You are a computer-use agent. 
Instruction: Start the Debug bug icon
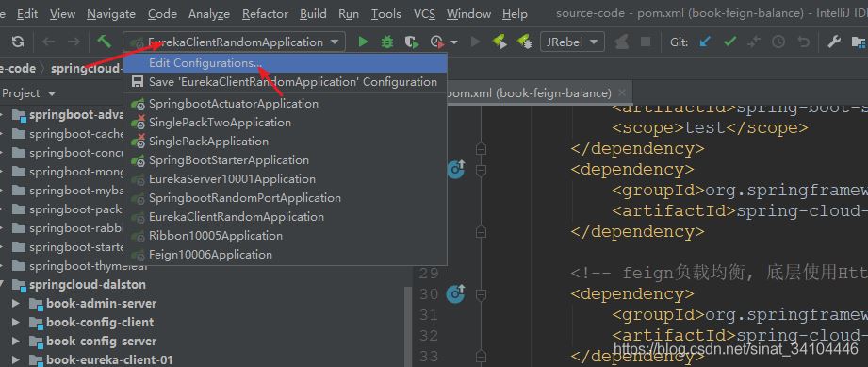point(387,42)
